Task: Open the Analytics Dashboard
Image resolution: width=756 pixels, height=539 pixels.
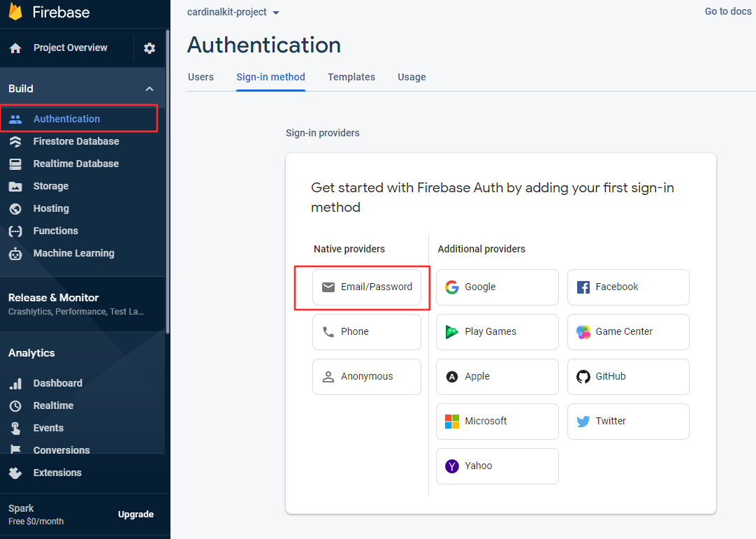Action: click(59, 383)
